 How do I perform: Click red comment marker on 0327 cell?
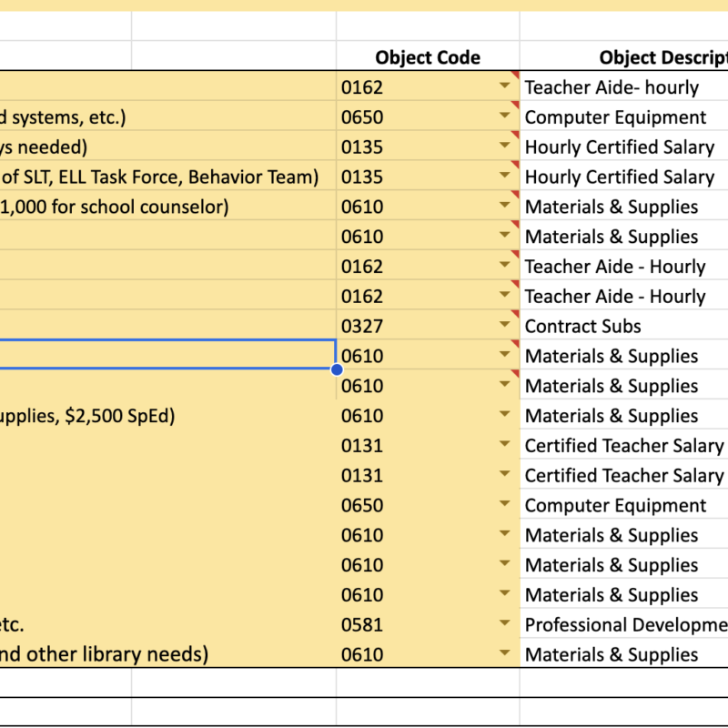(x=516, y=313)
